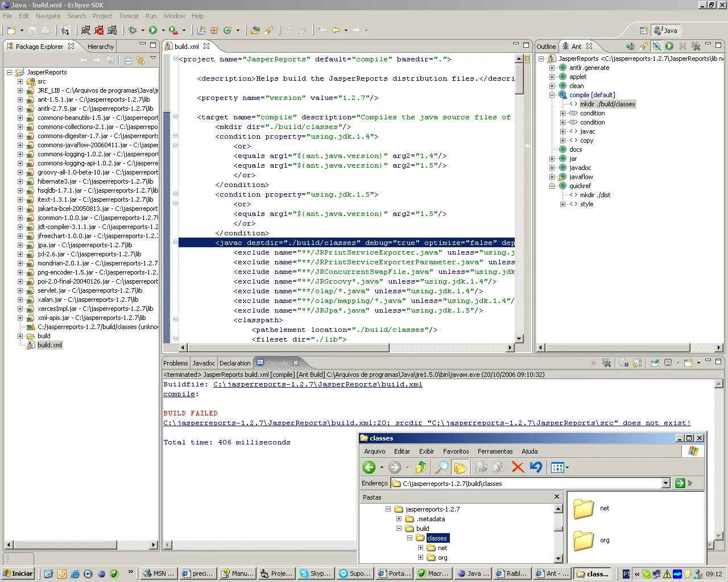Viewport: 728px width, 582px height.
Task: Toggle Hide Internal Targets in Ant view
Action: (656, 46)
